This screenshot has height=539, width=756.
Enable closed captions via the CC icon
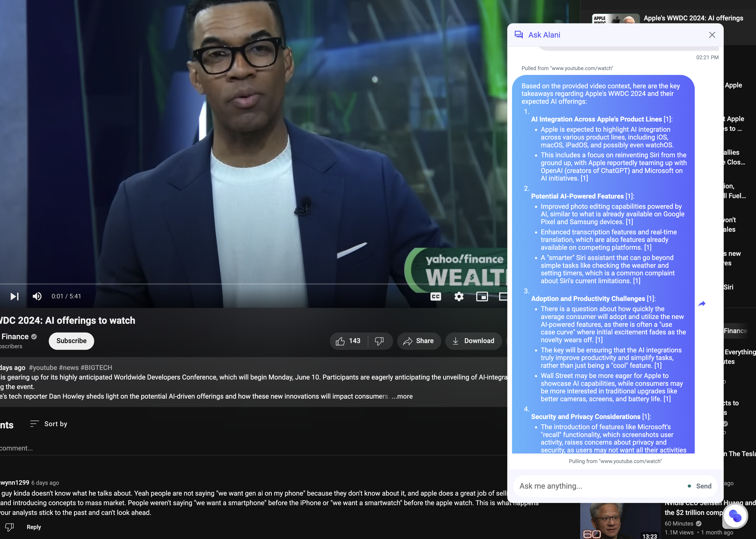[x=436, y=296]
